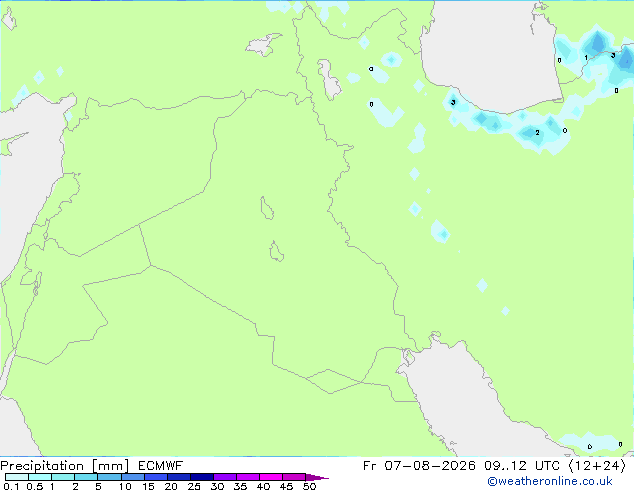The height and width of the screenshot is (490, 634).
Task: Click the "(12+24)" forecast step text
Action: pyautogui.click(x=597, y=466)
